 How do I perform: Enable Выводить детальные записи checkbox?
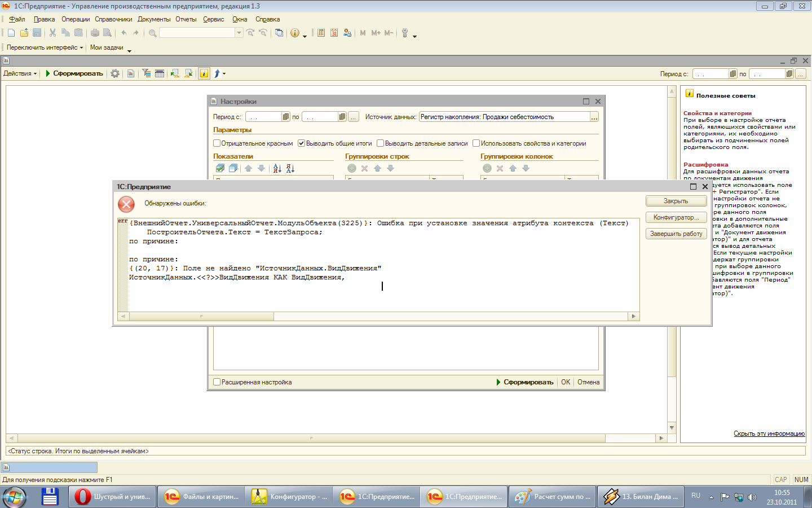pos(380,143)
